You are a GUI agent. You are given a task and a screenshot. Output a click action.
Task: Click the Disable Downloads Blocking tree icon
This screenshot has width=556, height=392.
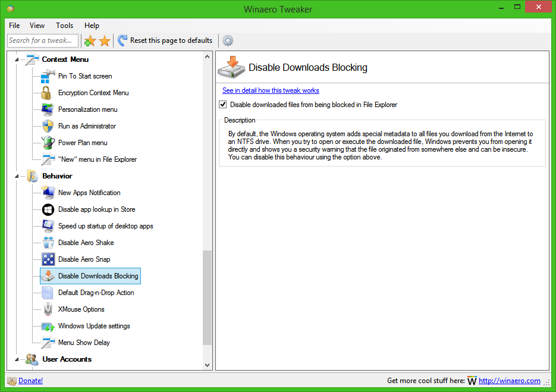[x=48, y=276]
